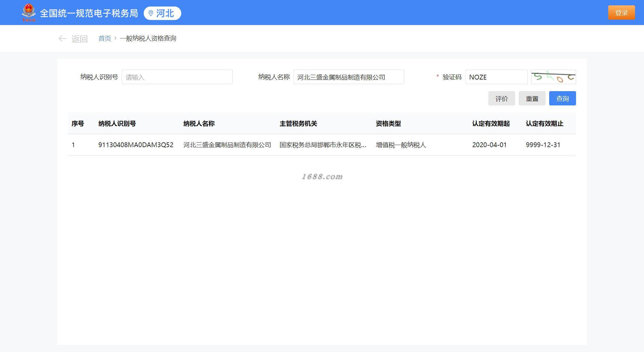Click the tax bureau emblem logo

29,13
